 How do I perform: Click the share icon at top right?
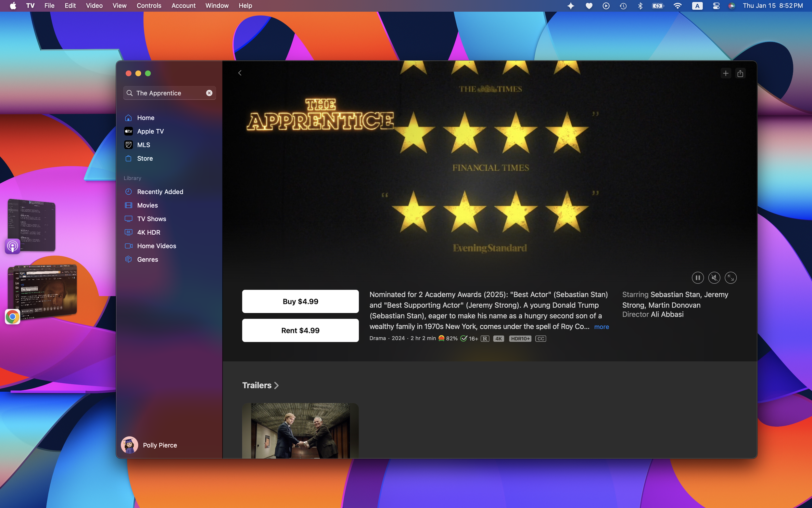[740, 73]
